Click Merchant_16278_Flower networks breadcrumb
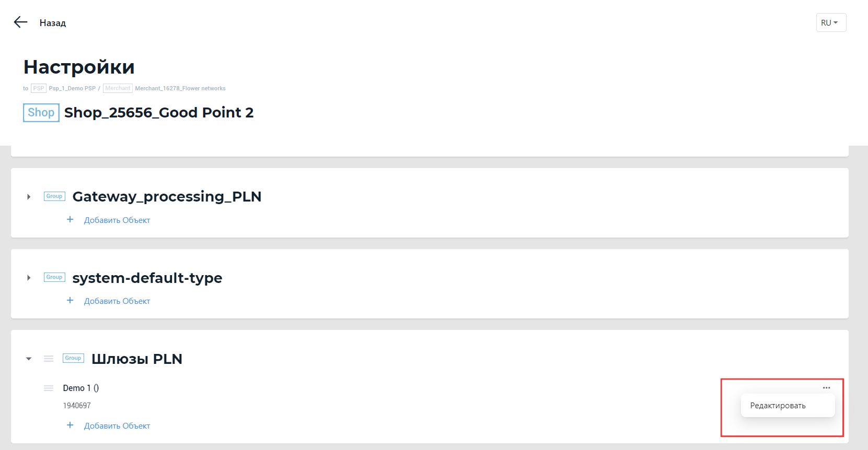Screen dimensions: 868x450 tap(180, 88)
